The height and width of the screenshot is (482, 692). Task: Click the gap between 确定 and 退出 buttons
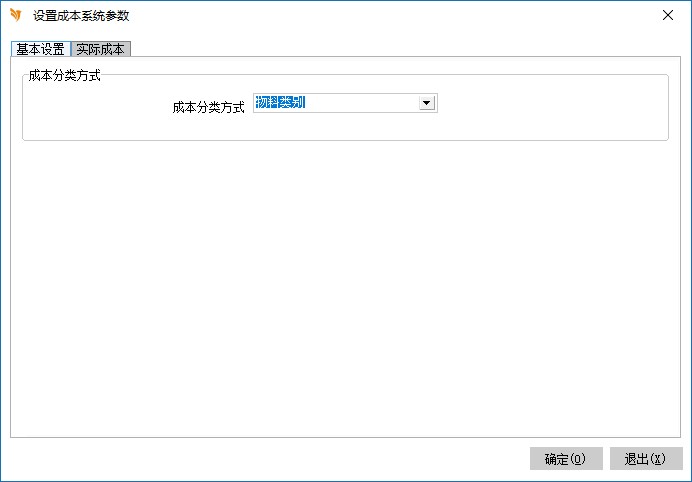pyautogui.click(x=606, y=459)
